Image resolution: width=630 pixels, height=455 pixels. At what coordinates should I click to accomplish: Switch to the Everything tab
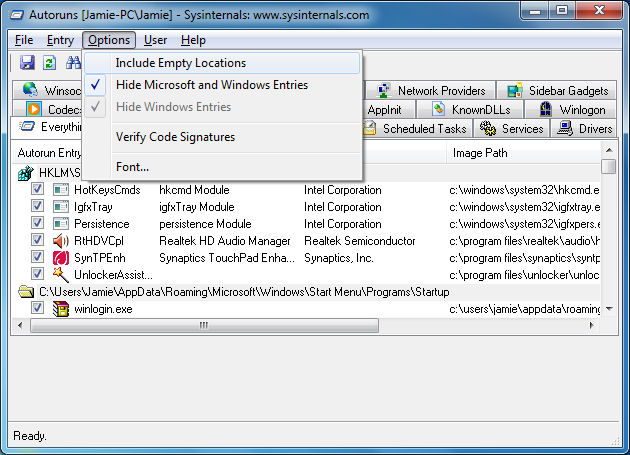click(x=47, y=127)
